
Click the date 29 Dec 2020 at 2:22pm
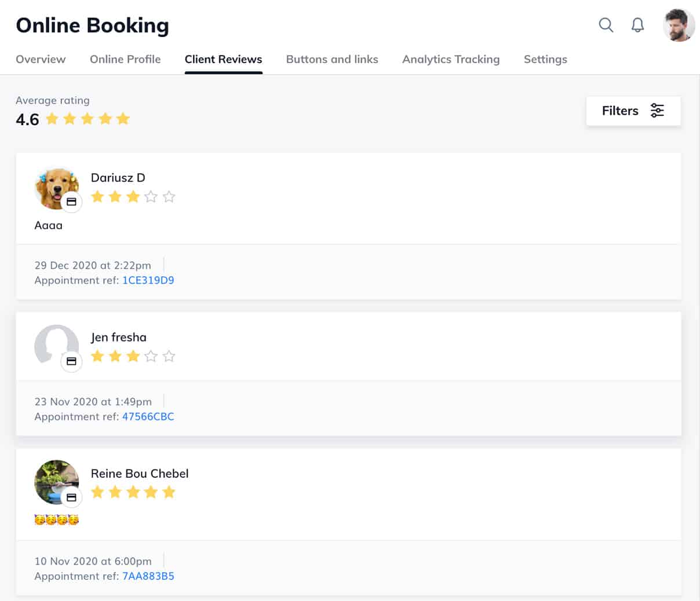click(93, 265)
